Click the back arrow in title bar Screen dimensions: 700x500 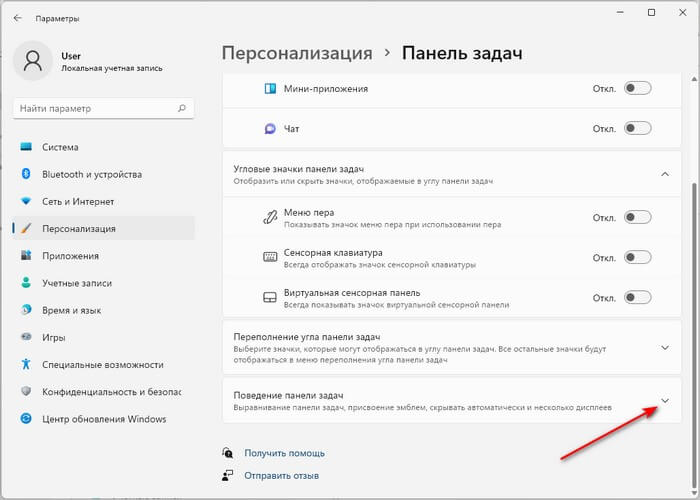pyautogui.click(x=18, y=18)
